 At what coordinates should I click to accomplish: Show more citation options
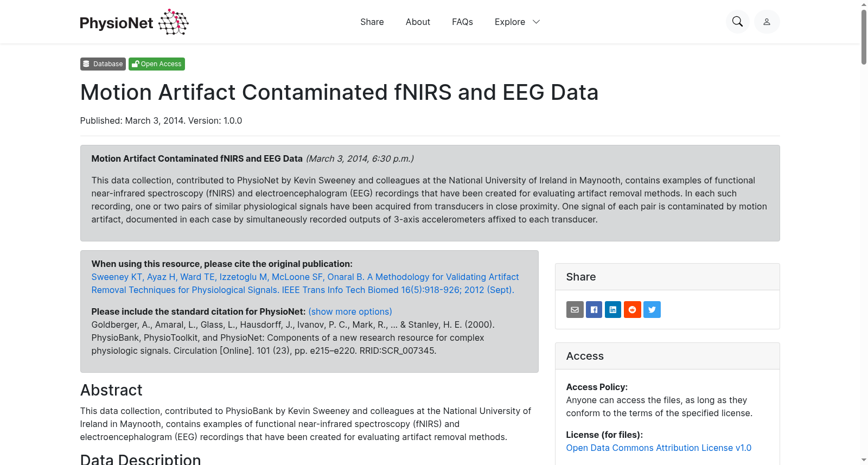pos(350,311)
